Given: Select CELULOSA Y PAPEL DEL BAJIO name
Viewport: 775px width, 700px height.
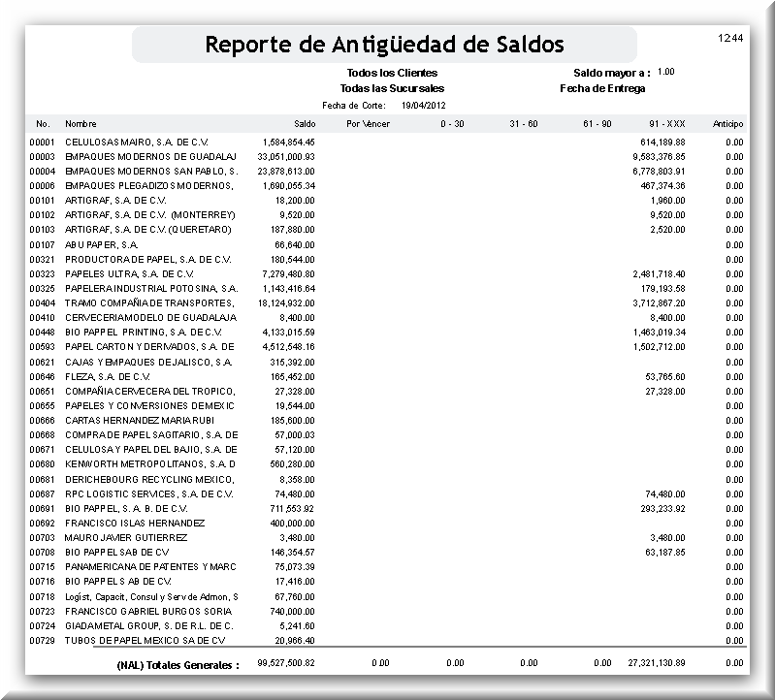Looking at the screenshot, I should [151, 450].
